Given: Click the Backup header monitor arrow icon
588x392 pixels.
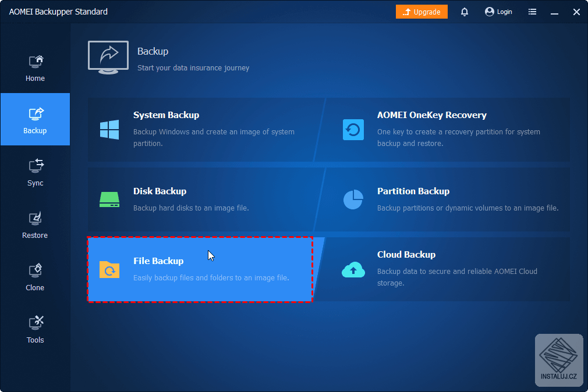Looking at the screenshot, I should (108, 58).
